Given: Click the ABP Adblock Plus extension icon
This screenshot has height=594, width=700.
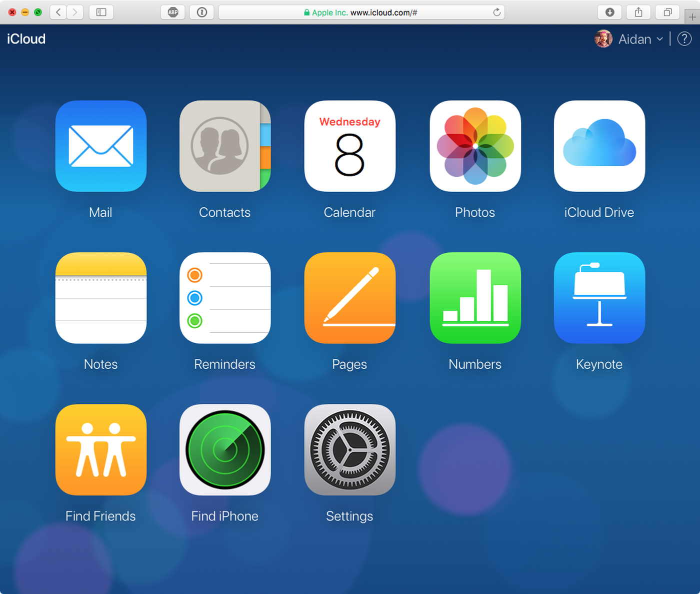Looking at the screenshot, I should click(x=173, y=12).
